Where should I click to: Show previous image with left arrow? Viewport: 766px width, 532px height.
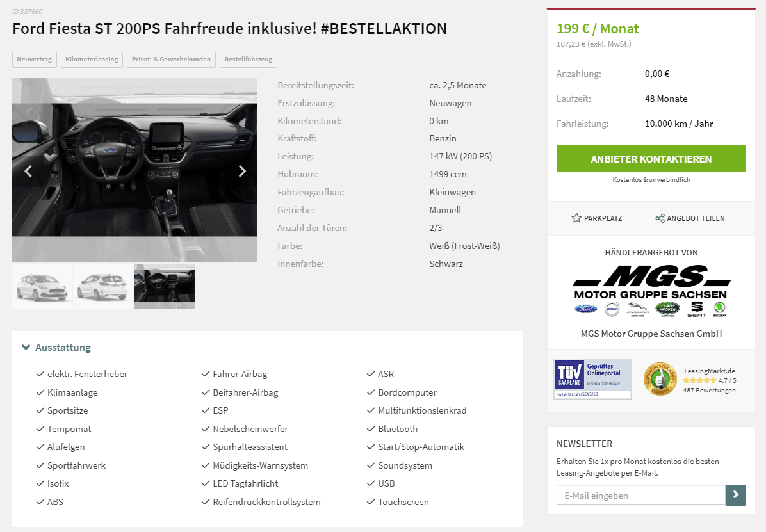(28, 171)
